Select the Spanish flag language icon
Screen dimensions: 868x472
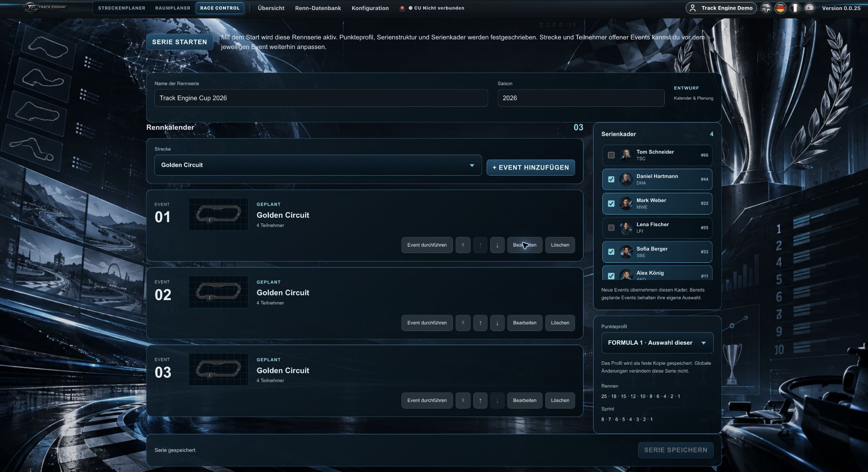809,8
